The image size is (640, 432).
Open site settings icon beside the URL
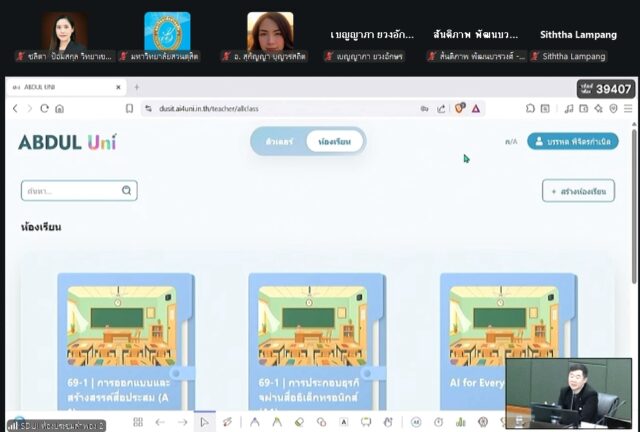click(x=149, y=109)
